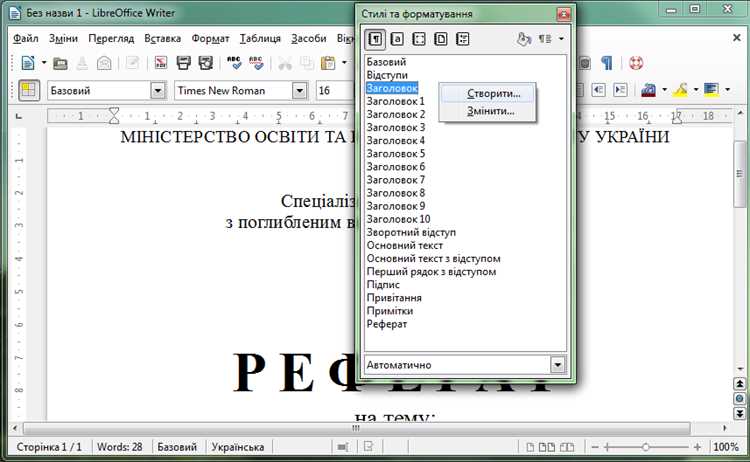
Task: Expand New document dropdown arrow
Action: tap(44, 63)
